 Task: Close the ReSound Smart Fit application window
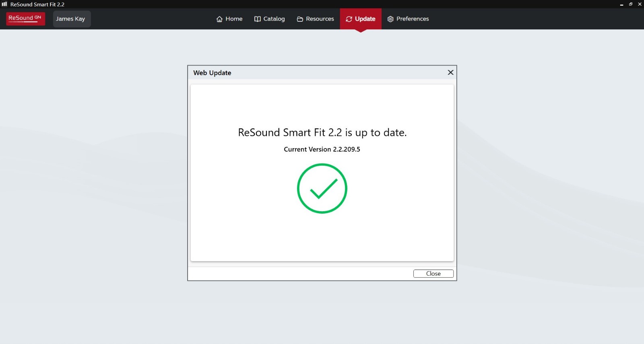coord(640,4)
